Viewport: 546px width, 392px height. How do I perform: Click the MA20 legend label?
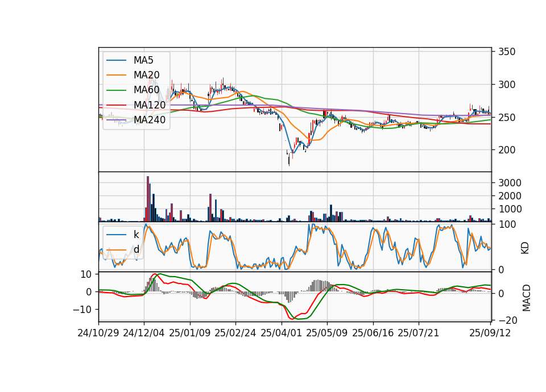[x=146, y=75]
